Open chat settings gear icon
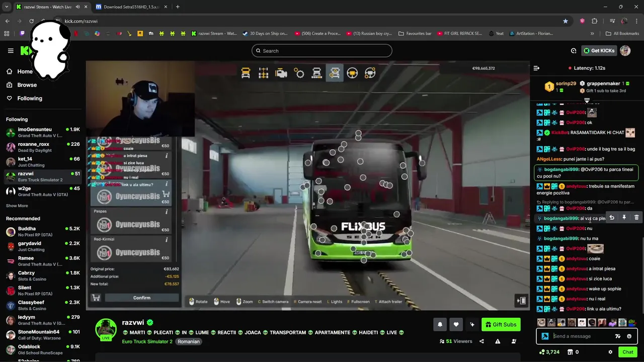The image size is (644, 362). [x=610, y=352]
